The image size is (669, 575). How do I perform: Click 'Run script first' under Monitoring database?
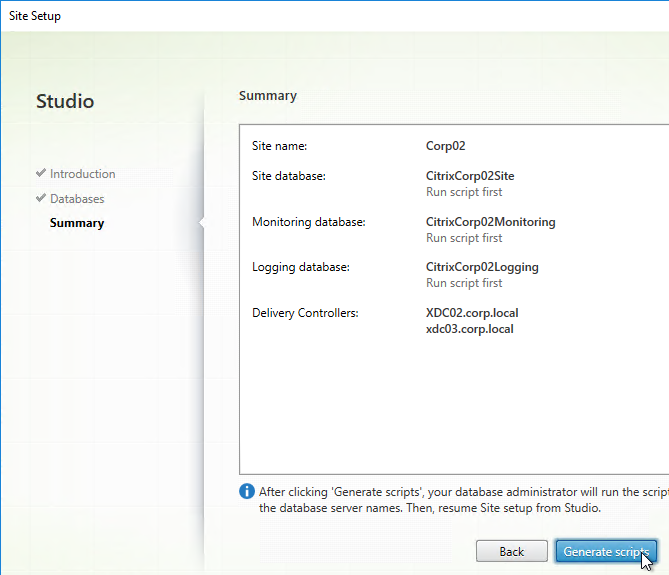[x=464, y=238]
